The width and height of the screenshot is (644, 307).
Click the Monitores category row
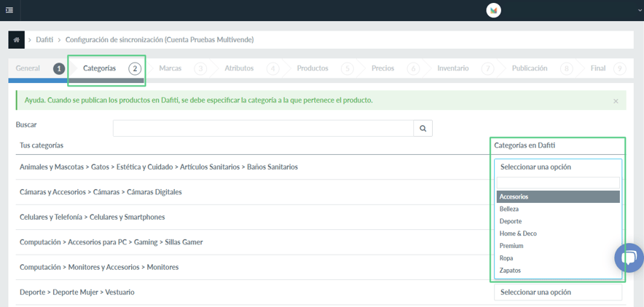pyautogui.click(x=99, y=267)
